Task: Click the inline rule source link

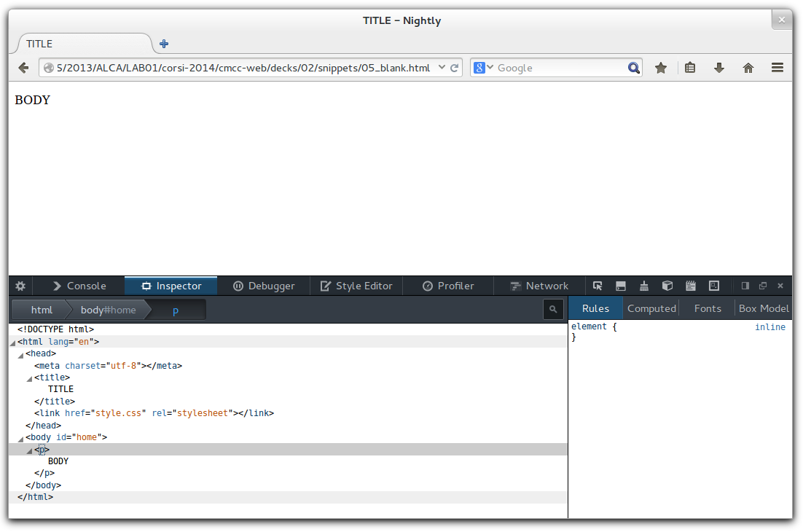Action: pos(769,326)
